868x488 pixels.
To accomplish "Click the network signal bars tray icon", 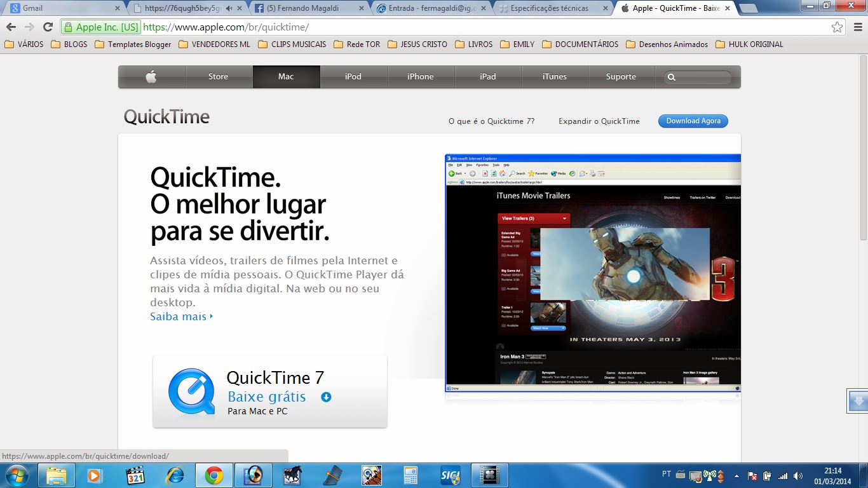I will [783, 475].
